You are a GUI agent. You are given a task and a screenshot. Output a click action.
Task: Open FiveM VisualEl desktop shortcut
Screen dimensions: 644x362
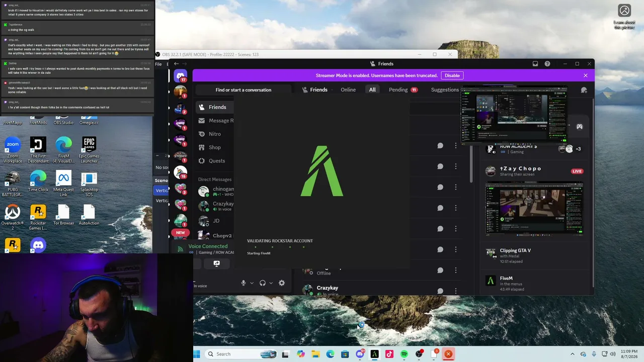63,150
